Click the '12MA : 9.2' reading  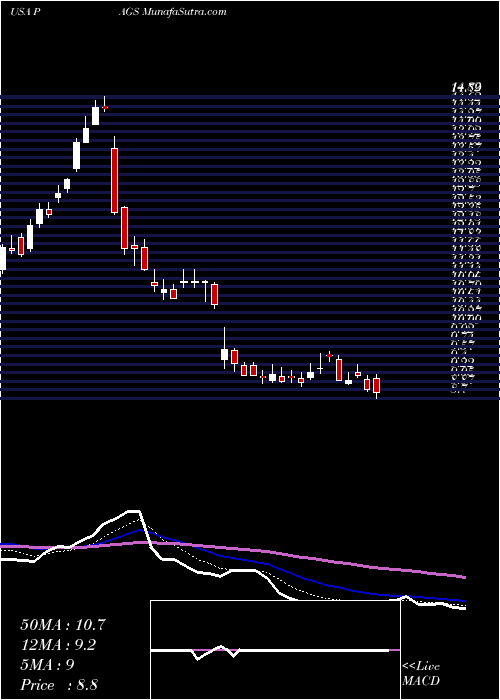click(x=58, y=645)
